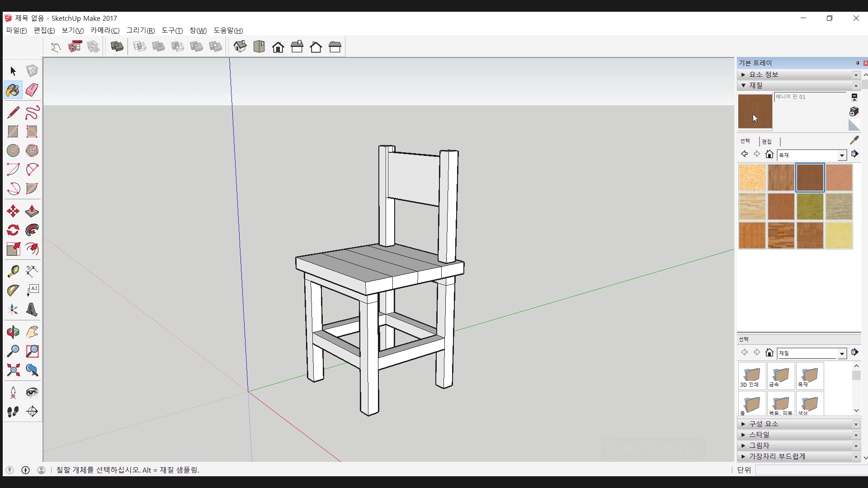Open the 카메라 menu
868x488 pixels.
104,30
